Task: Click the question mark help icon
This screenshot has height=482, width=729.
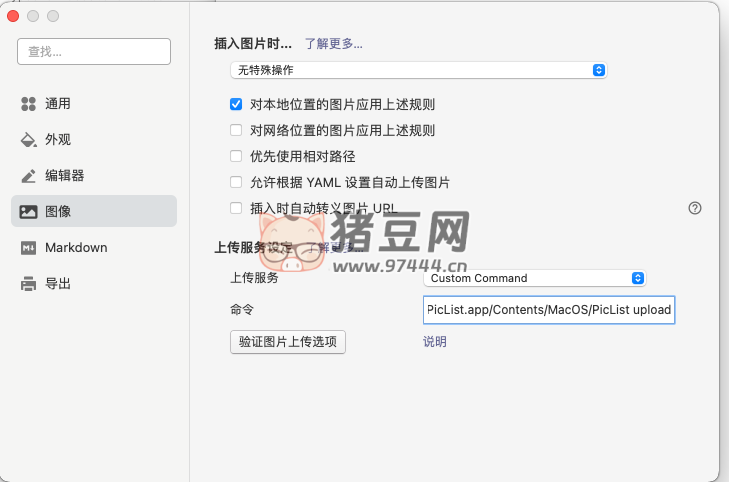Action: pos(695,208)
